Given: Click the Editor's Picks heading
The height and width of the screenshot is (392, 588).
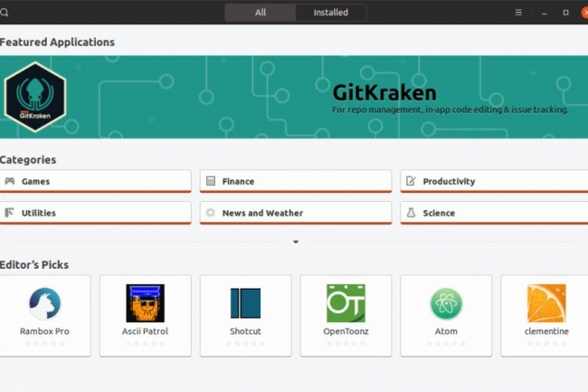Looking at the screenshot, I should pyautogui.click(x=34, y=265).
